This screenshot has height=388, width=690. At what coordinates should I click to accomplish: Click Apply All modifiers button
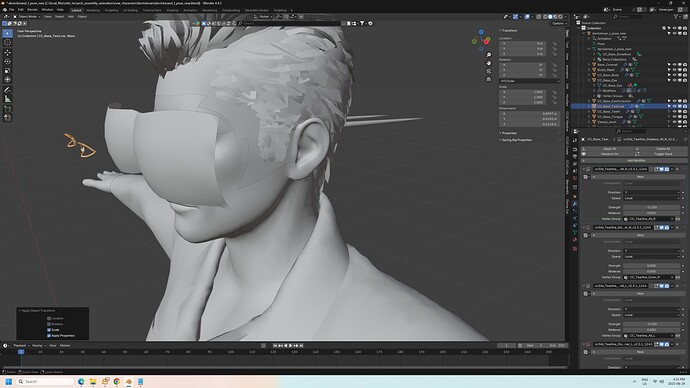(609, 149)
